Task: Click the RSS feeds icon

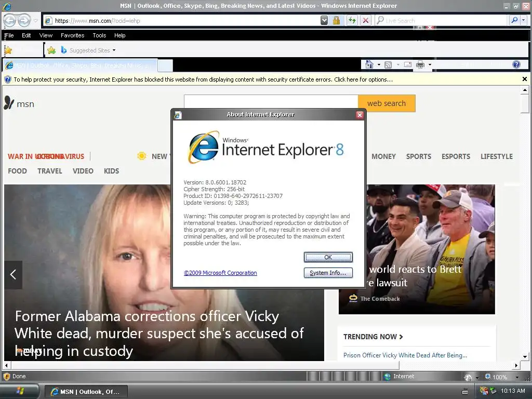Action: [x=388, y=64]
